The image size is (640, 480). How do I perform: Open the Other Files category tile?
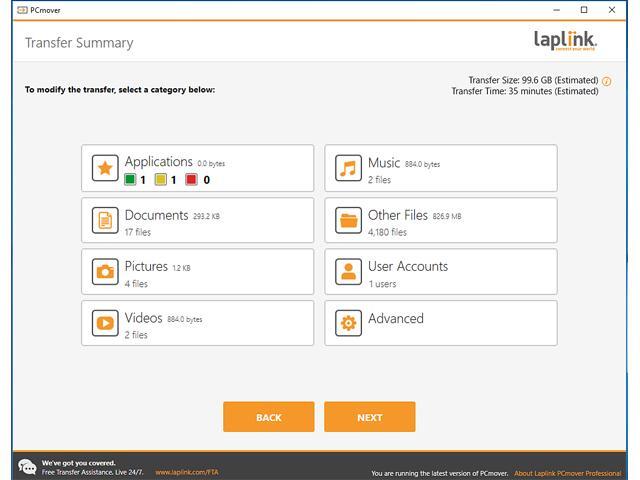click(440, 220)
